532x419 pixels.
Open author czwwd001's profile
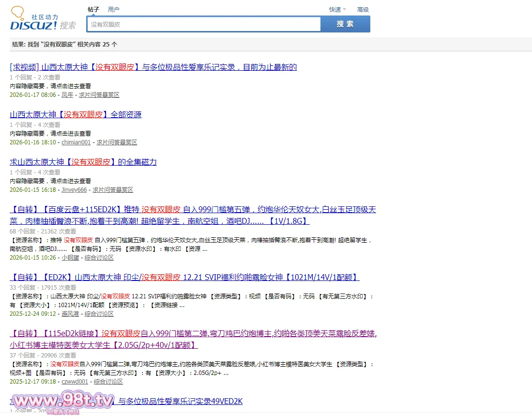tap(75, 382)
